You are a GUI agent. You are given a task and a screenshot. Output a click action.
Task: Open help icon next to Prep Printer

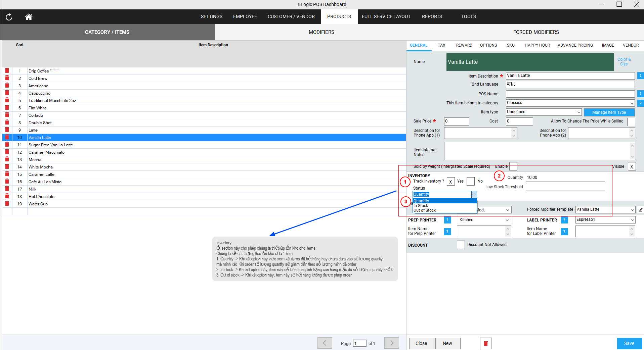coord(447,220)
